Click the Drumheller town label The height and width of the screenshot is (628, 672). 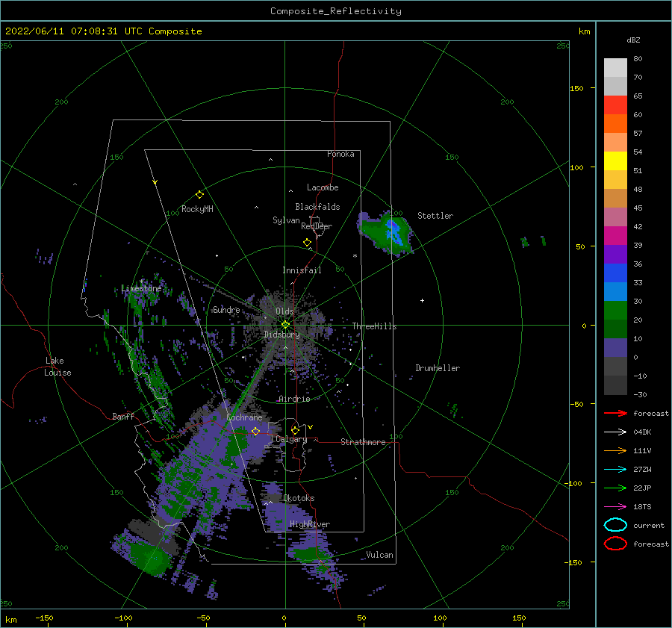[x=438, y=368]
